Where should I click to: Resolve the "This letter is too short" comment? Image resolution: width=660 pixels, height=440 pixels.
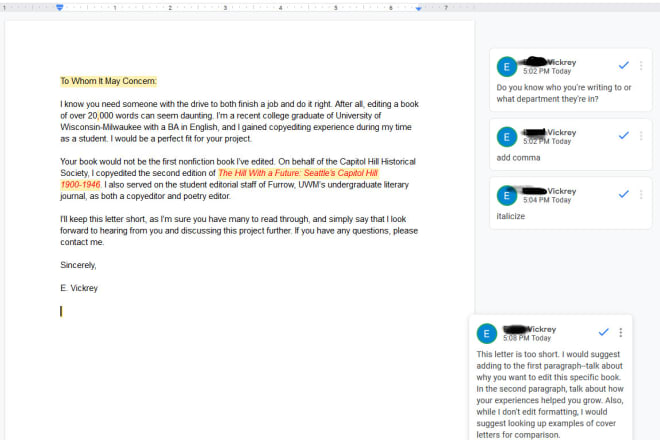[x=603, y=332]
